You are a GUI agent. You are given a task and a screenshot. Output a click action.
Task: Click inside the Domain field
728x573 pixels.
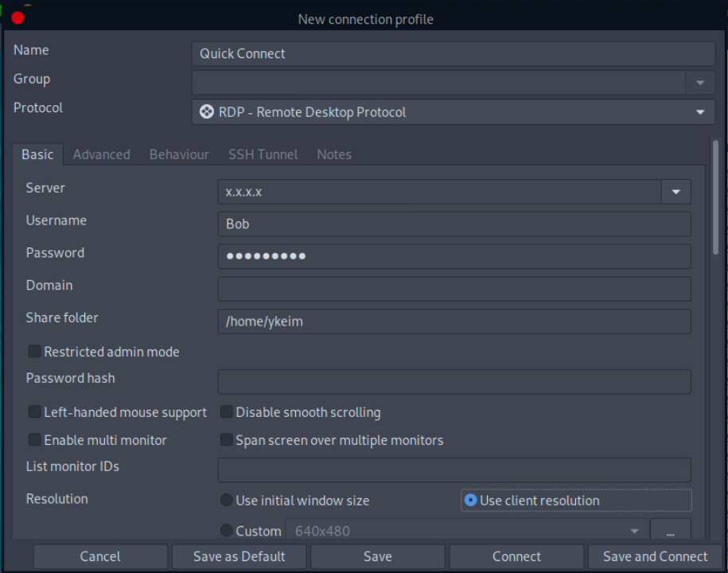click(x=454, y=288)
